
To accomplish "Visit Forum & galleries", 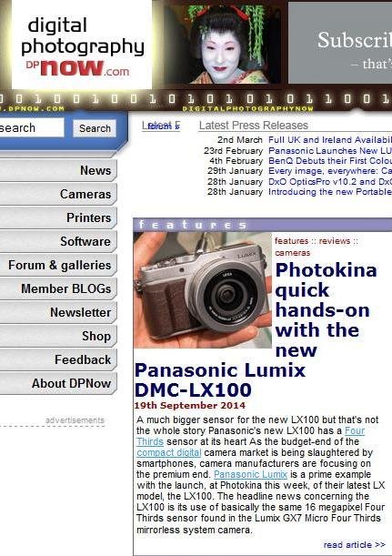I will coord(59,265).
